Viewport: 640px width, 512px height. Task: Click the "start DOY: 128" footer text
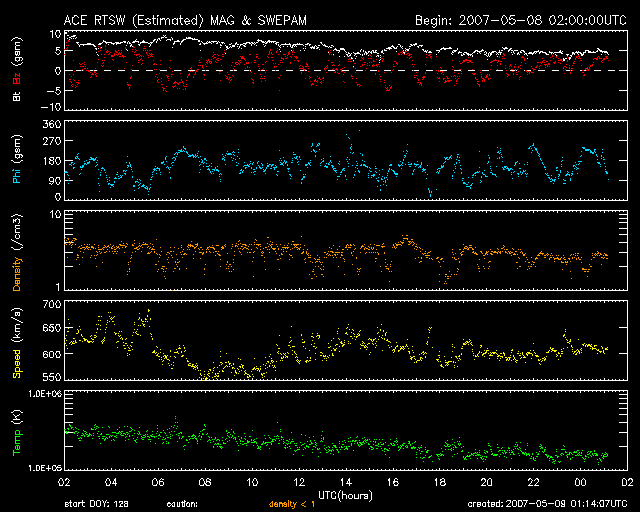point(96,504)
